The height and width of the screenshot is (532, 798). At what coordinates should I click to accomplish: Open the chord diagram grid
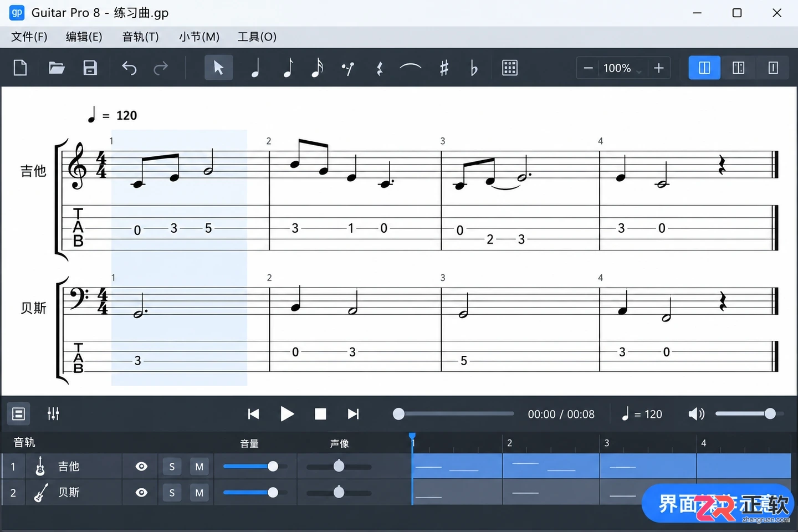[510, 68]
